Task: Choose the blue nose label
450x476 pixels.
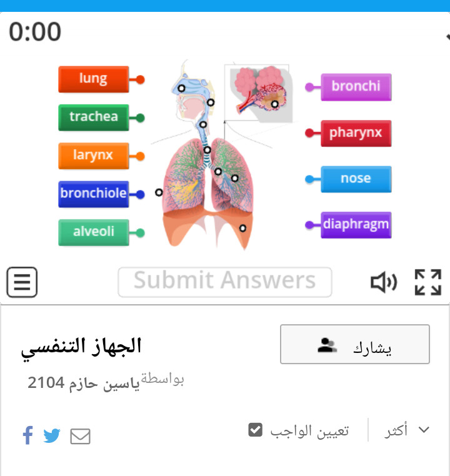Action: point(356,179)
